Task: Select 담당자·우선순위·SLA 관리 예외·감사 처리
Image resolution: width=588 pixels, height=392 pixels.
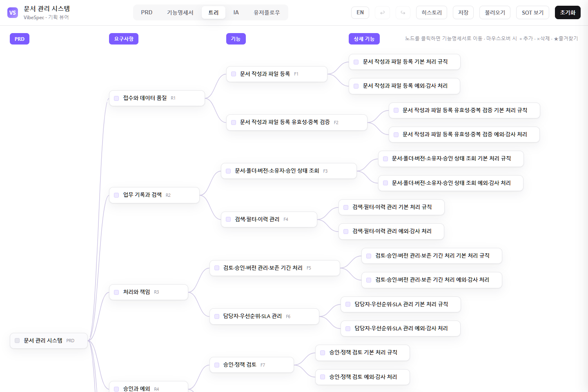Action: pos(401,328)
